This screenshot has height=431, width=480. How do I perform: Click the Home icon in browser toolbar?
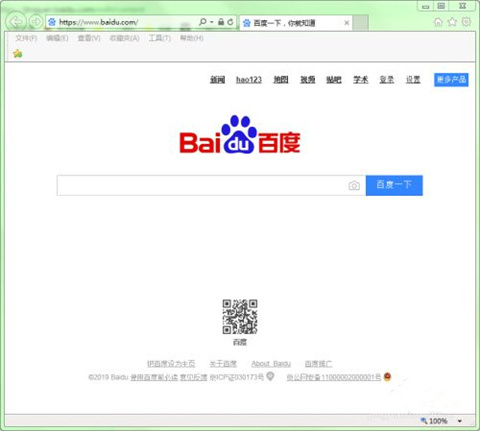(x=438, y=22)
